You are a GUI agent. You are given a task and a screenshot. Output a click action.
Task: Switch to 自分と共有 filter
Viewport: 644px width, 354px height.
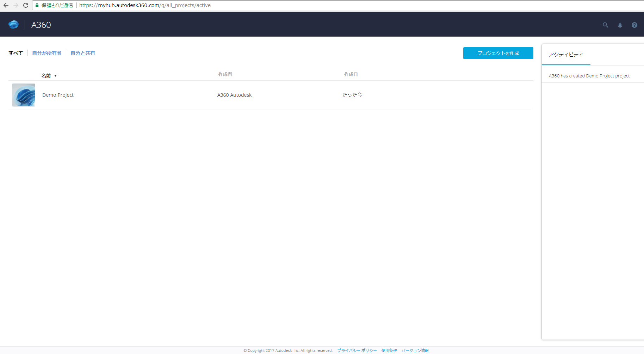[83, 53]
